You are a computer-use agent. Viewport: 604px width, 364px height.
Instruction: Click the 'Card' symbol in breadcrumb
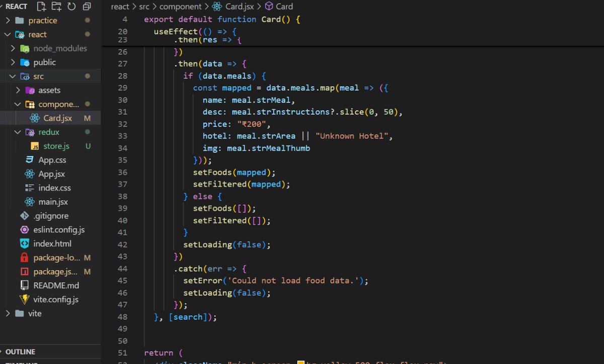click(x=284, y=7)
